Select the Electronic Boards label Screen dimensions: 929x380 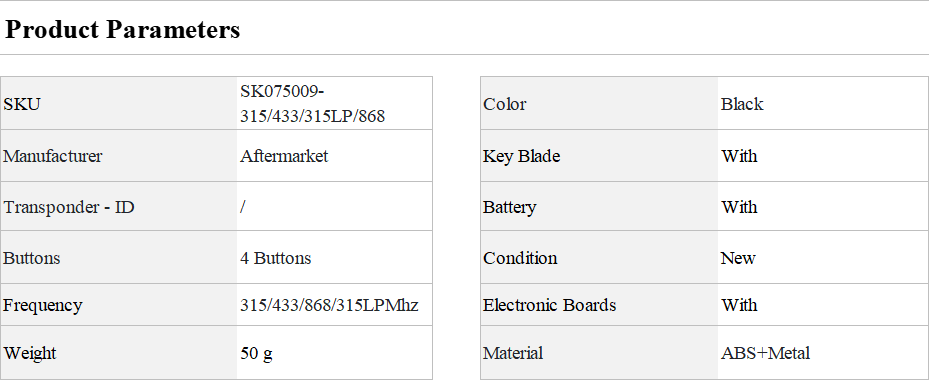point(550,305)
